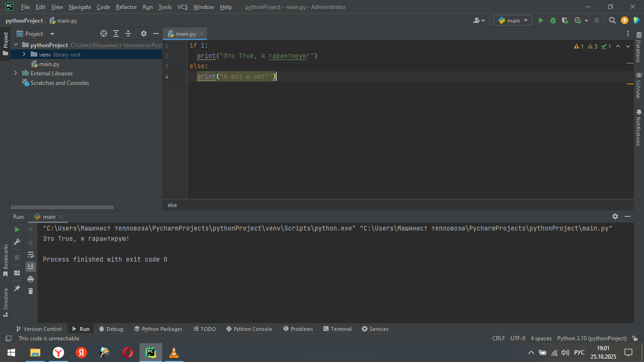This screenshot has width=644, height=362.
Task: Open the user account dropdown in toolbar
Action: (x=479, y=20)
